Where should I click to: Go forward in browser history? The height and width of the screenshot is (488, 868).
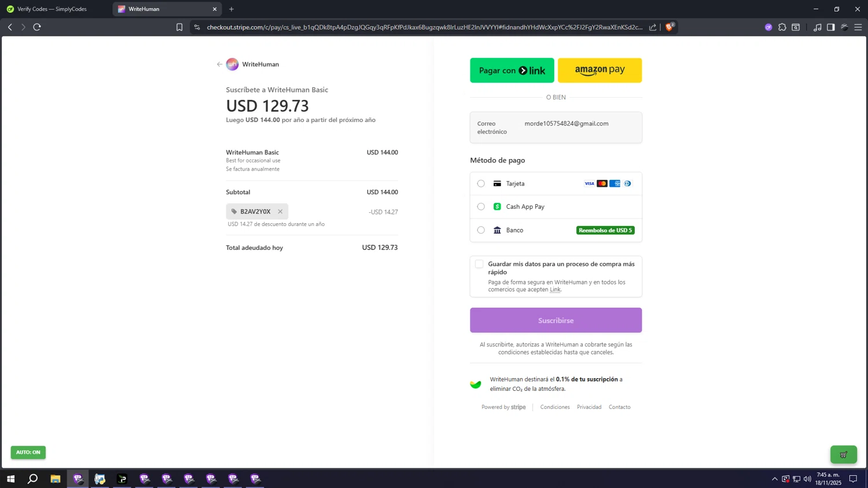coord(23,27)
